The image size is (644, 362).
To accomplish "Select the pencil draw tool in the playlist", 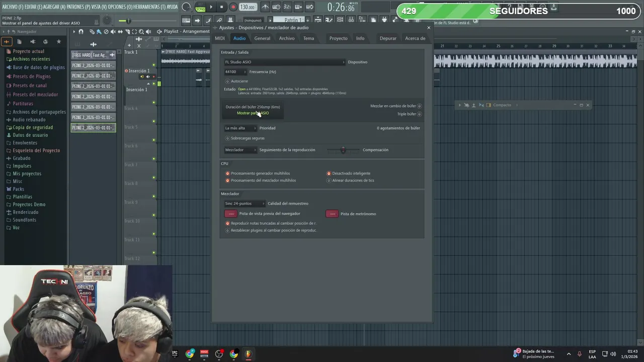I will point(92,32).
